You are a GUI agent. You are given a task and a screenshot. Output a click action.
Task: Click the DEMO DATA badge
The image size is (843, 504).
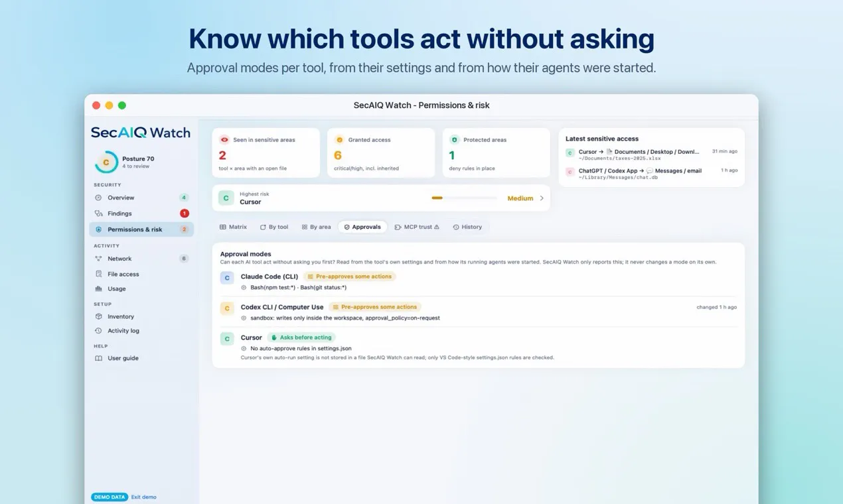(x=110, y=497)
